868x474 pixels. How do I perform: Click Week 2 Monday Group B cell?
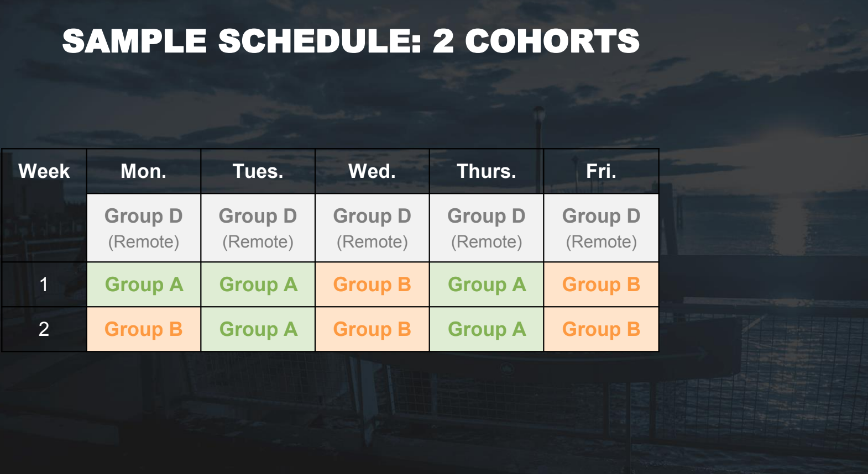[x=144, y=329]
